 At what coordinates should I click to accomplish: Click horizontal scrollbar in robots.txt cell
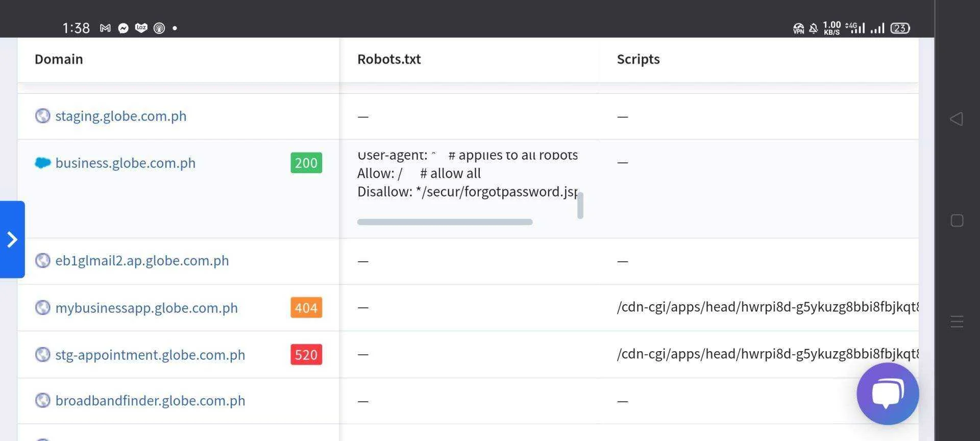(x=445, y=222)
